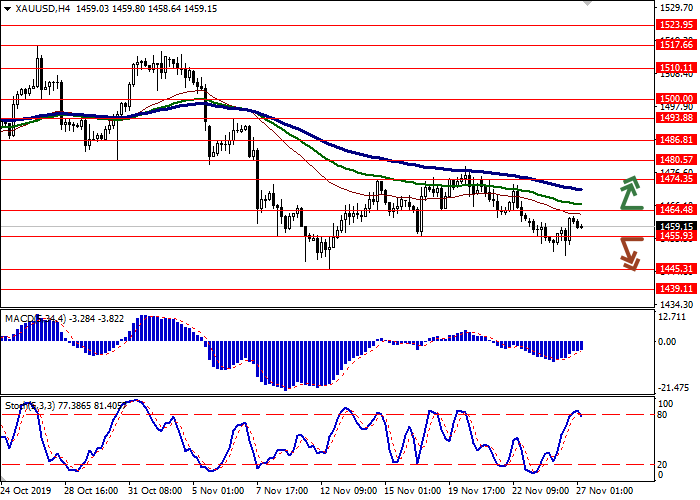Screen dimensions: 700x500
Task: Click the 1464.48 price level label
Action: pyautogui.click(x=677, y=209)
